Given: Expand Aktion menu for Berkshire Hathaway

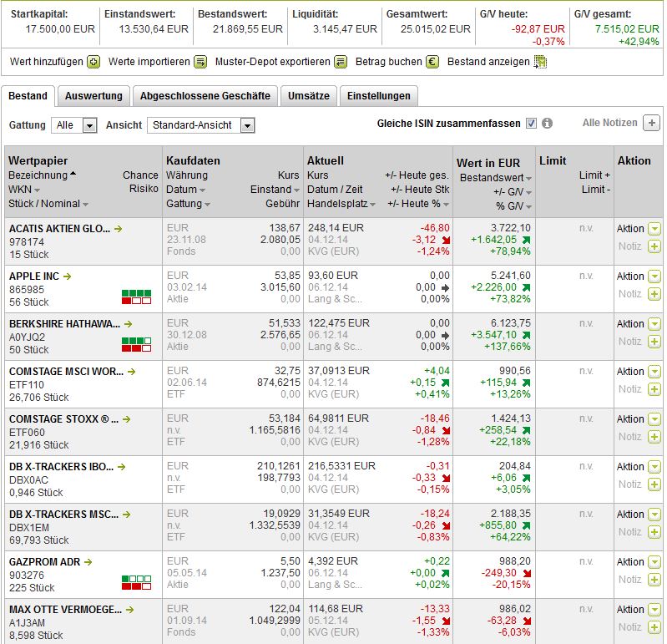Looking at the screenshot, I should pos(654,324).
